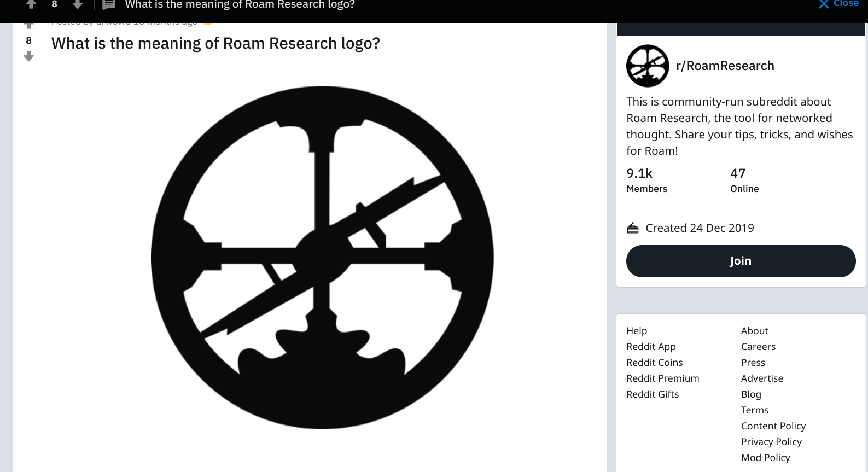Open the Press link
Viewport: 868px width, 472px height.
pyautogui.click(x=753, y=363)
